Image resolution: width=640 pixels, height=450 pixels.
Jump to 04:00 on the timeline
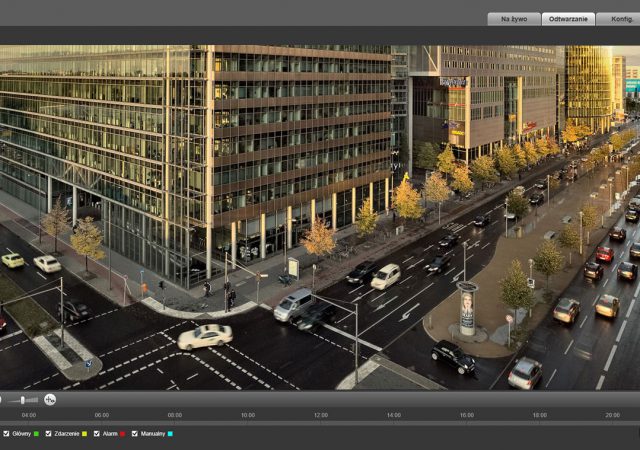click(x=29, y=415)
